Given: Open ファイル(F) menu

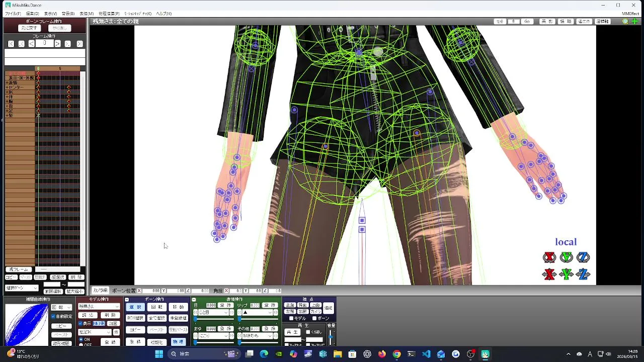Looking at the screenshot, I should tap(13, 14).
